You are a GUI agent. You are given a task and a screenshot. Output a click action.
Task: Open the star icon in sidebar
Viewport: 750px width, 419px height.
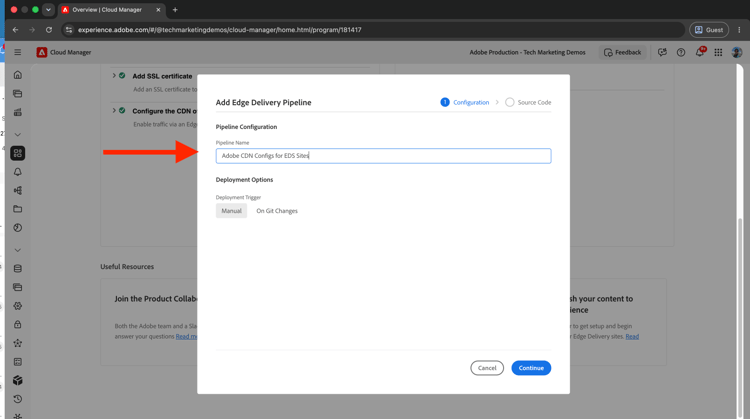click(x=18, y=343)
